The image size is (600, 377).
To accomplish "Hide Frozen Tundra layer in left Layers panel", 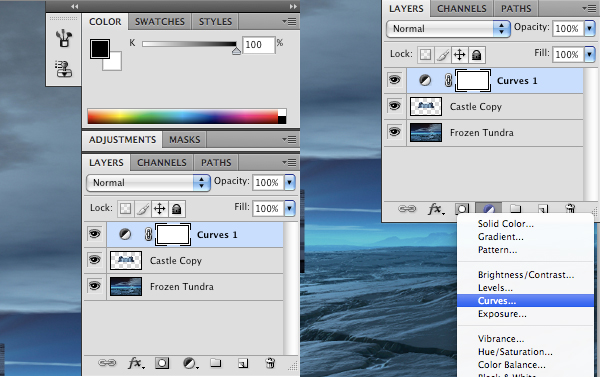I will [95, 286].
